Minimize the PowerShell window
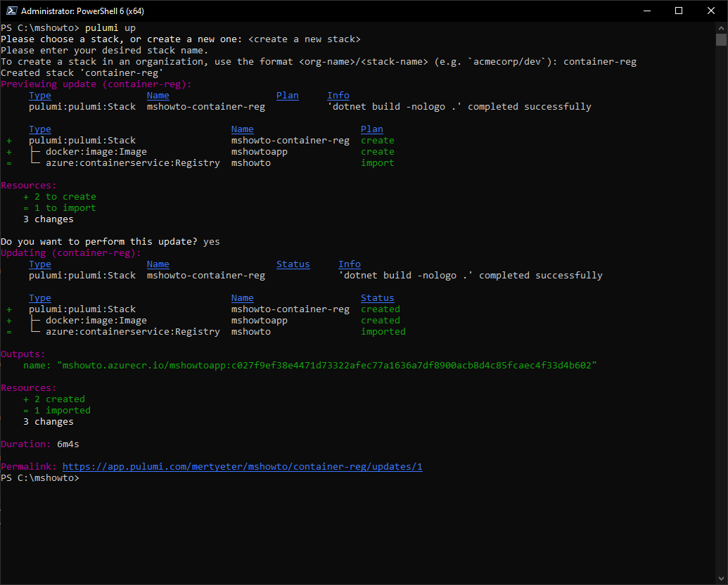728x585 pixels. pyautogui.click(x=647, y=11)
